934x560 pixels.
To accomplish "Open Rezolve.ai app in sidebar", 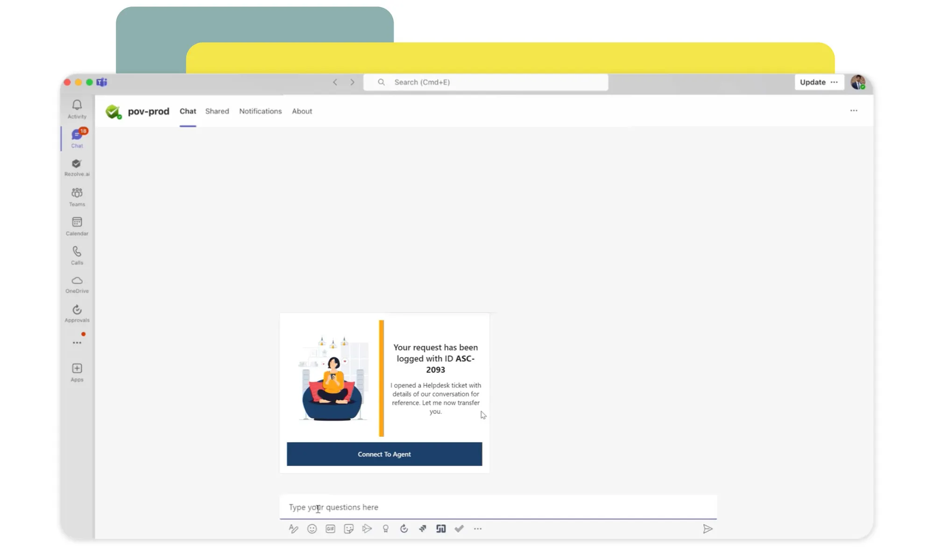I will 77,167.
